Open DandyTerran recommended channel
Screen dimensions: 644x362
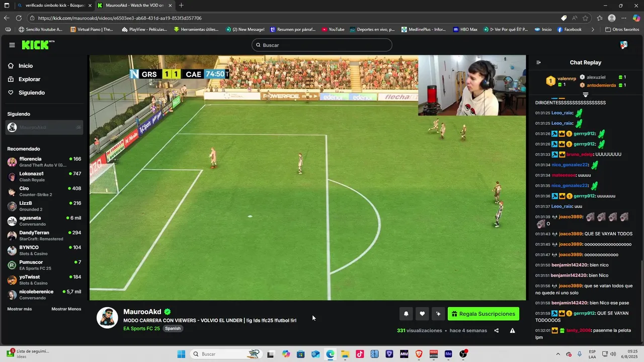tap(44, 236)
